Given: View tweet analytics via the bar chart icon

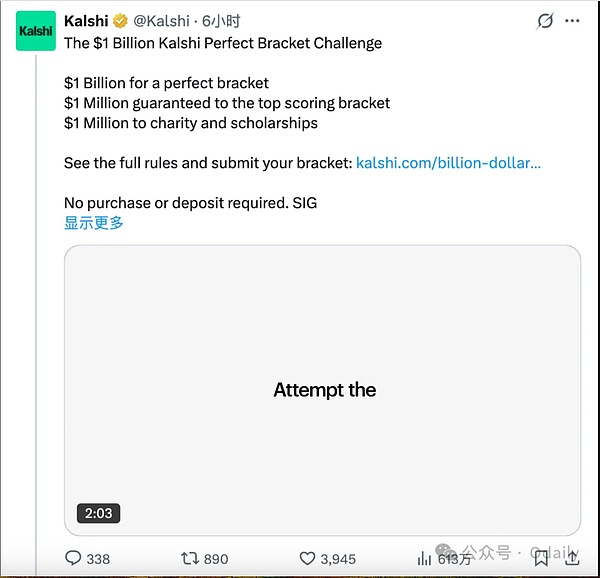Looking at the screenshot, I should pos(425,558).
